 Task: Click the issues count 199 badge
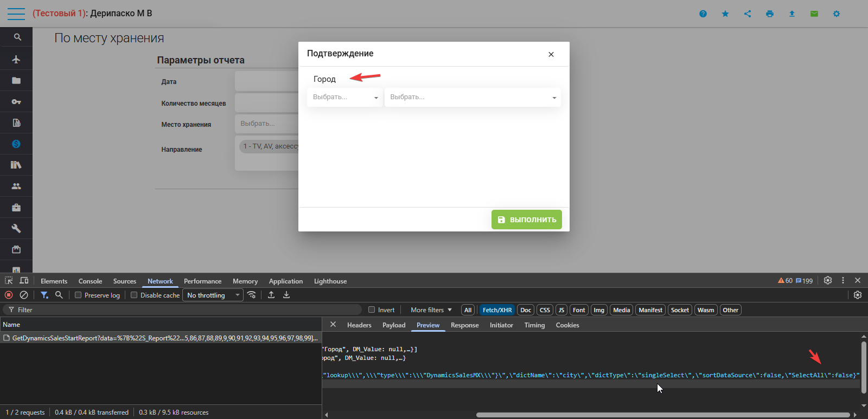(x=805, y=281)
